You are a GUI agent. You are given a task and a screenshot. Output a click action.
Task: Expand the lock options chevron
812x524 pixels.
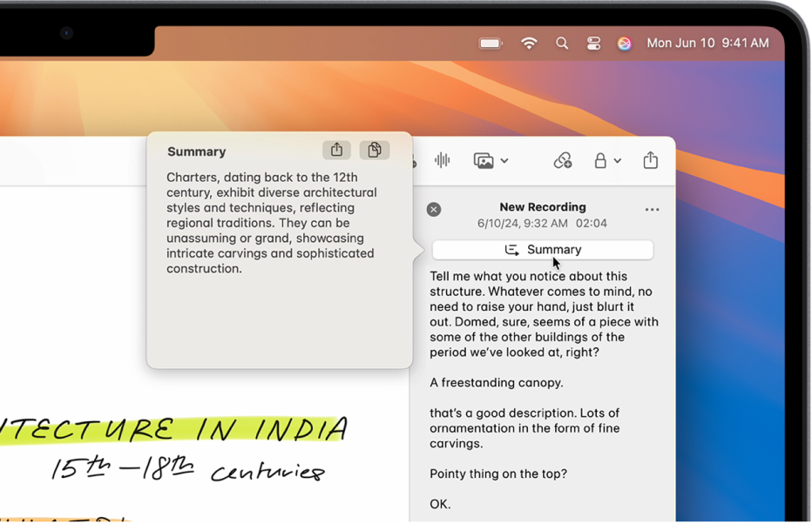click(x=618, y=161)
